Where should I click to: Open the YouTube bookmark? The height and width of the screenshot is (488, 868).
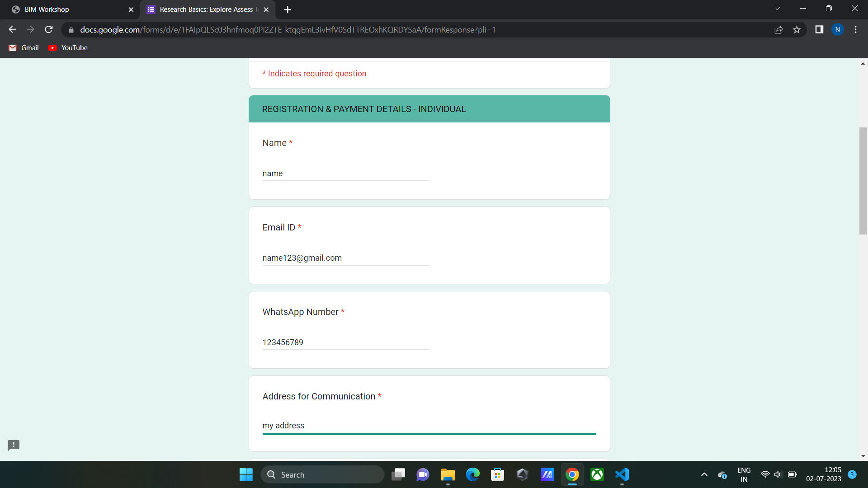tap(68, 48)
